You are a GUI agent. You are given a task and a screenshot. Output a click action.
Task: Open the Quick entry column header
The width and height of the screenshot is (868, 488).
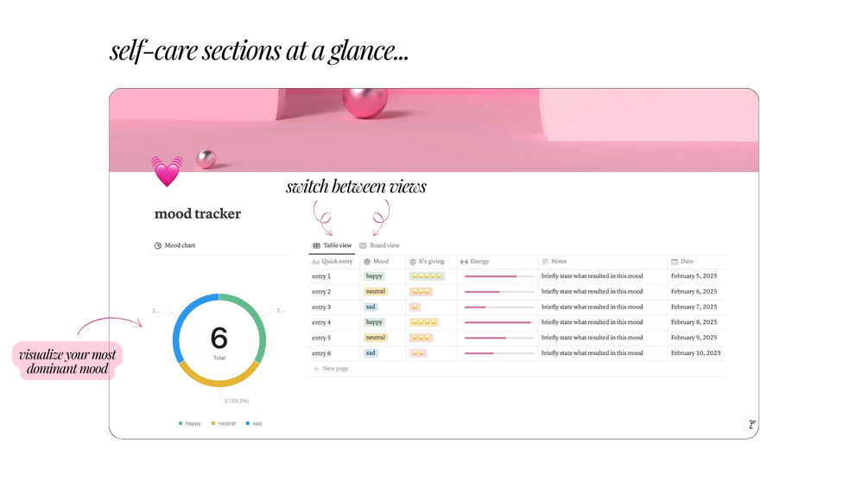tap(333, 261)
